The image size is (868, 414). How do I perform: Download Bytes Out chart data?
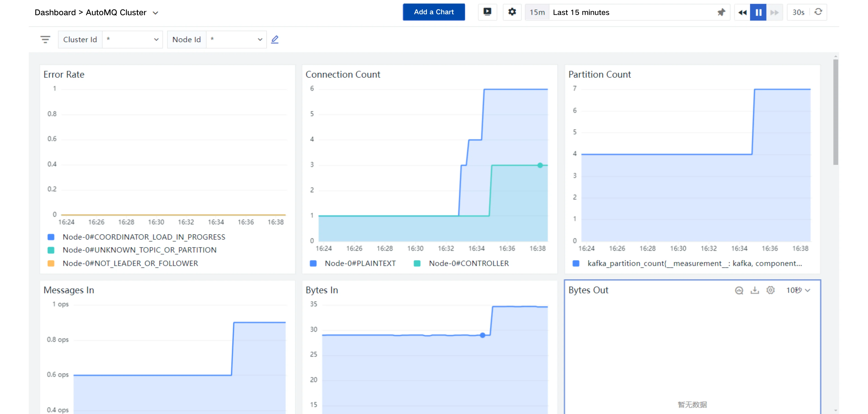pos(755,290)
